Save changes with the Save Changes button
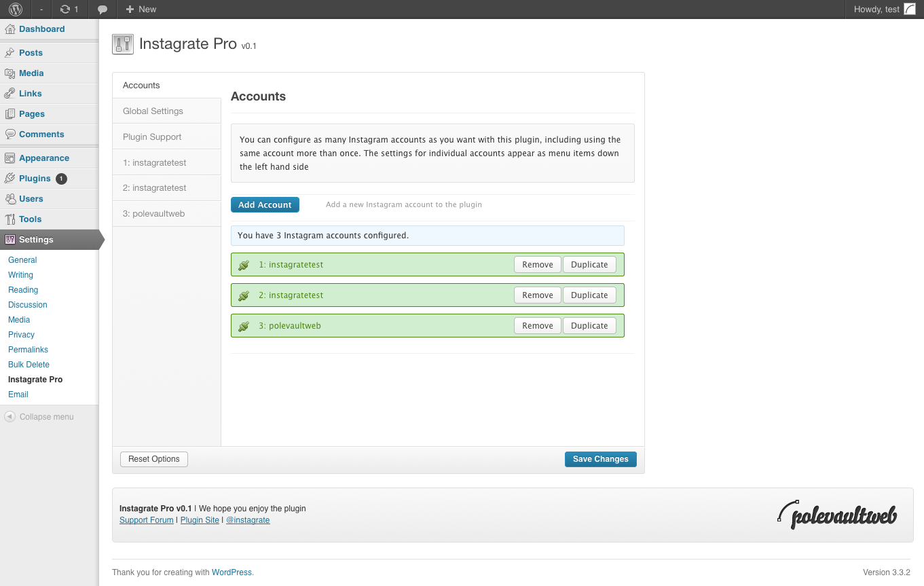924x586 pixels. coord(600,459)
